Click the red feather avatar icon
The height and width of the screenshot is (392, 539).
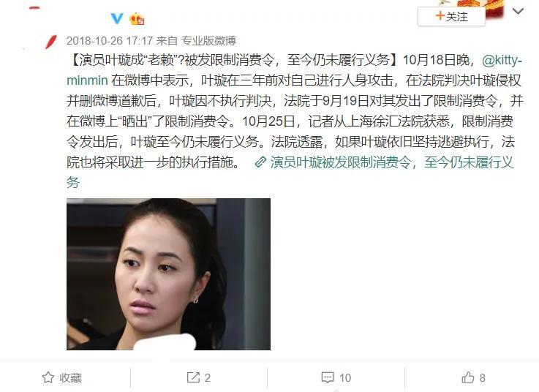point(51,42)
